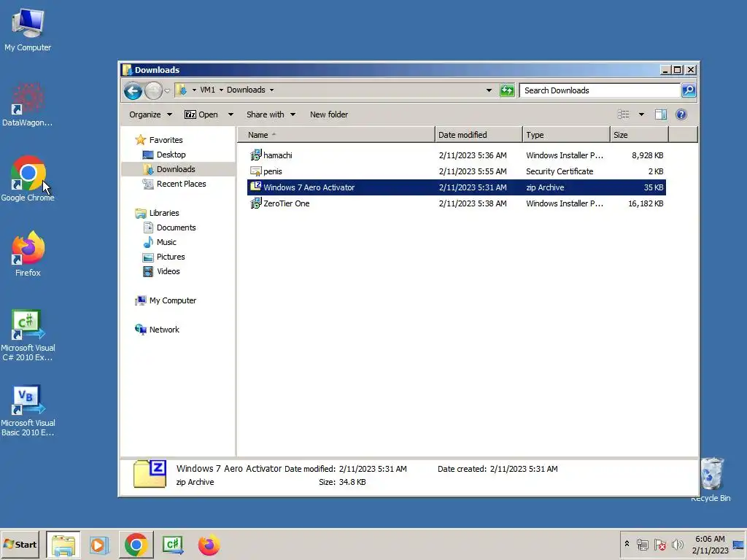Sort by the Name column header
The width and height of the screenshot is (747, 560).
click(336, 135)
